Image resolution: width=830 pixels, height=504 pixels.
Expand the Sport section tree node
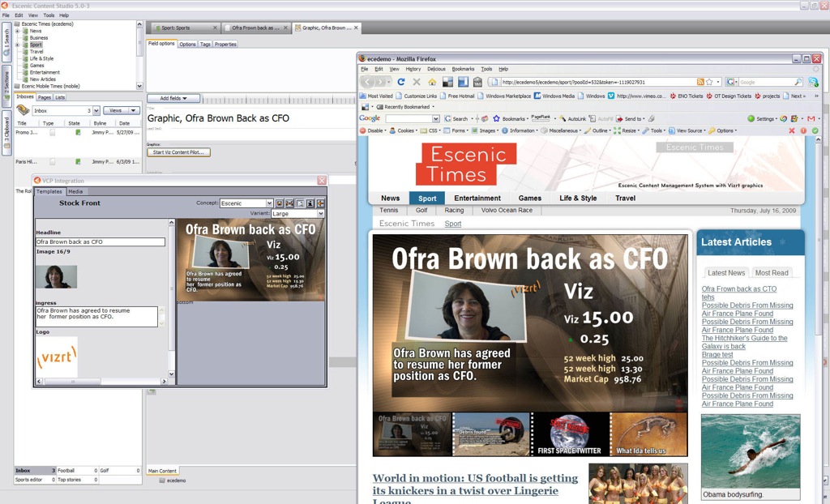tap(18, 45)
